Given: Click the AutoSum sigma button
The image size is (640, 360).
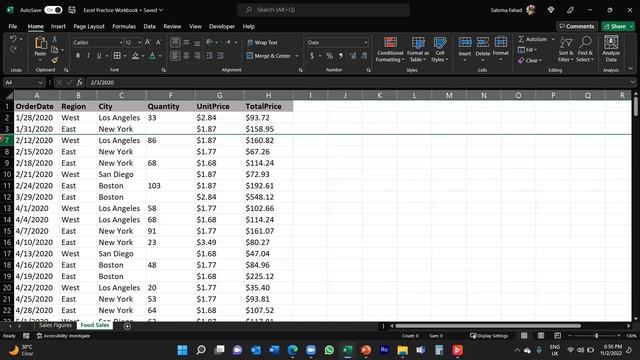Looking at the screenshot, I should point(532,39).
